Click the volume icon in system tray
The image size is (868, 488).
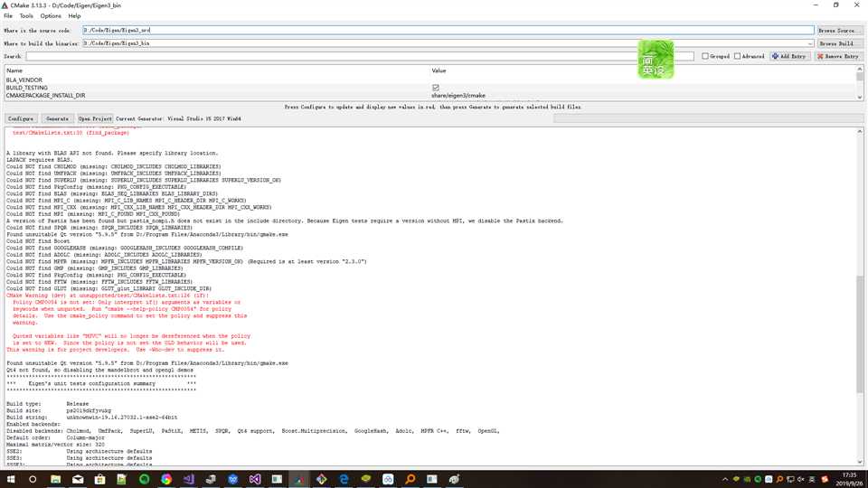800,479
